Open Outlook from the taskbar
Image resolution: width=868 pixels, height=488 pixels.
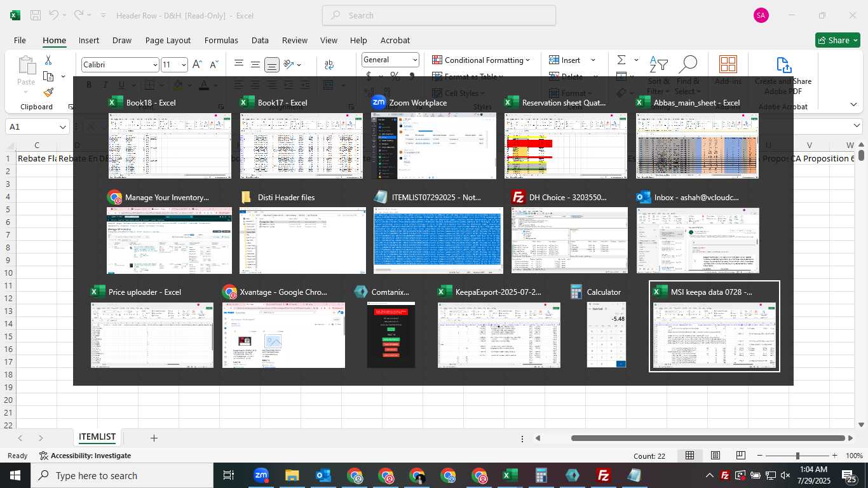pyautogui.click(x=323, y=475)
